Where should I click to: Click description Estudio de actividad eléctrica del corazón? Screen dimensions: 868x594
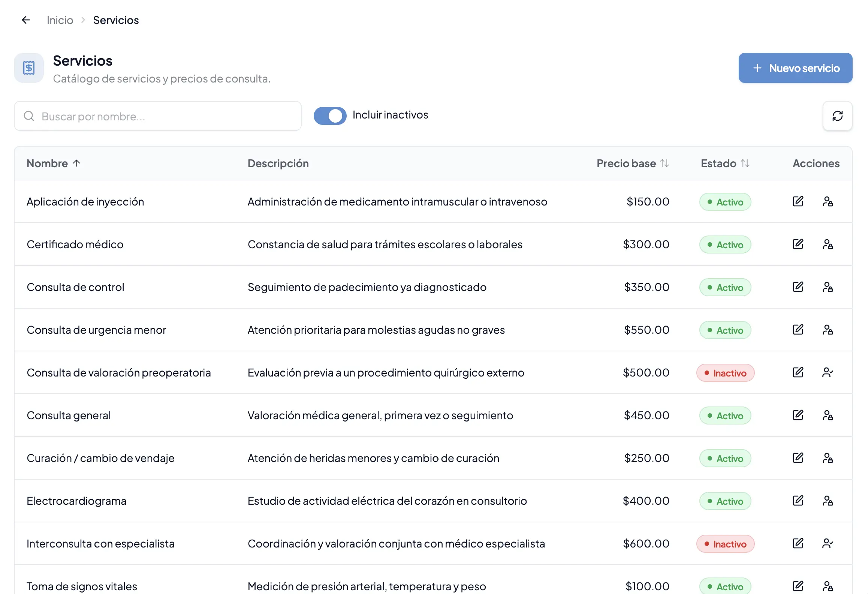387,501
